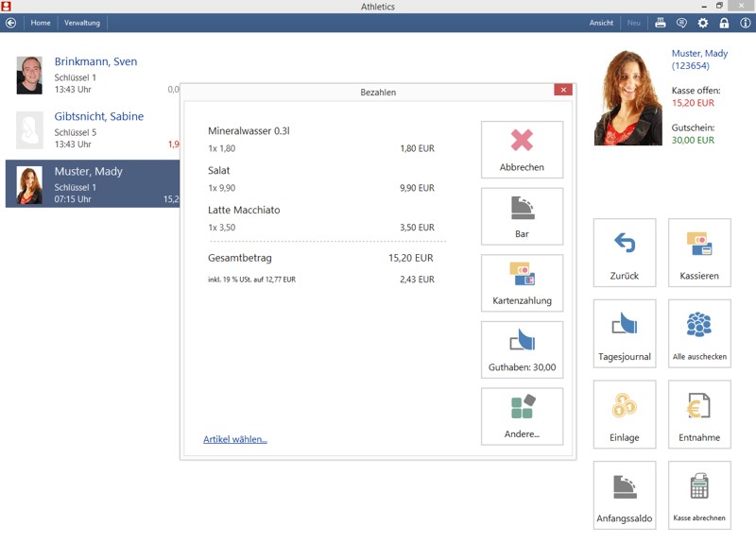Click the 2,43 EUR tax amount

pos(417,280)
